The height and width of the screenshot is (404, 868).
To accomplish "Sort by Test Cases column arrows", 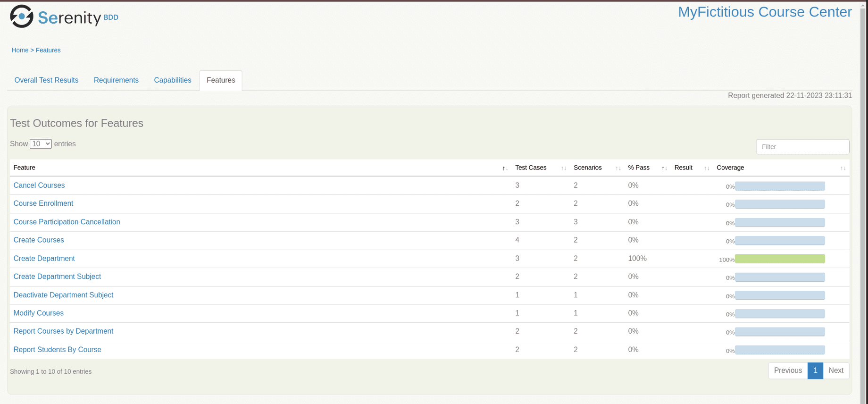I will point(563,168).
